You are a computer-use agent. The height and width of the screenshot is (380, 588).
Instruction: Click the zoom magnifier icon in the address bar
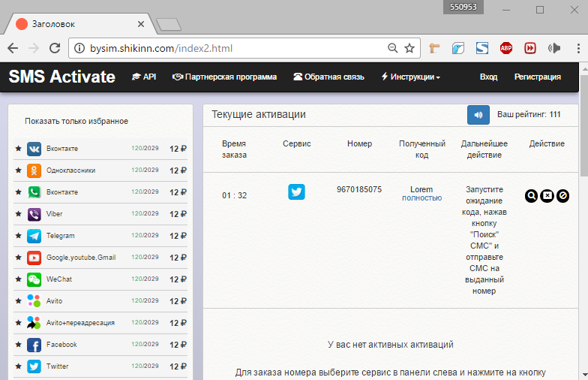[x=392, y=48]
